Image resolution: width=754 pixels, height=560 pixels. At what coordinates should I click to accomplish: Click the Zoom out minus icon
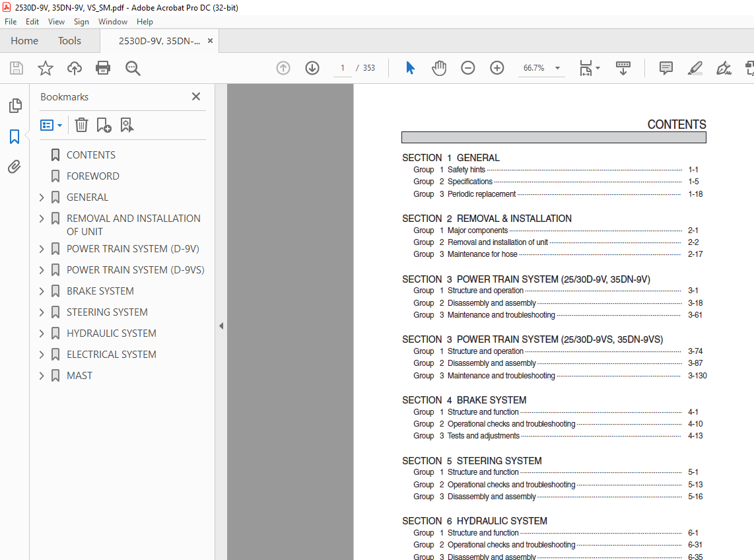tap(468, 68)
